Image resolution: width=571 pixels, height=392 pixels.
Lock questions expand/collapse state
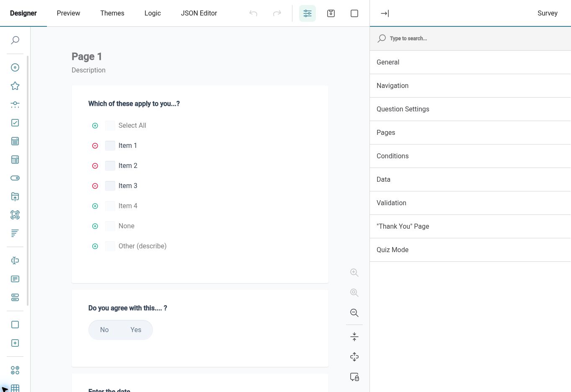(354, 377)
